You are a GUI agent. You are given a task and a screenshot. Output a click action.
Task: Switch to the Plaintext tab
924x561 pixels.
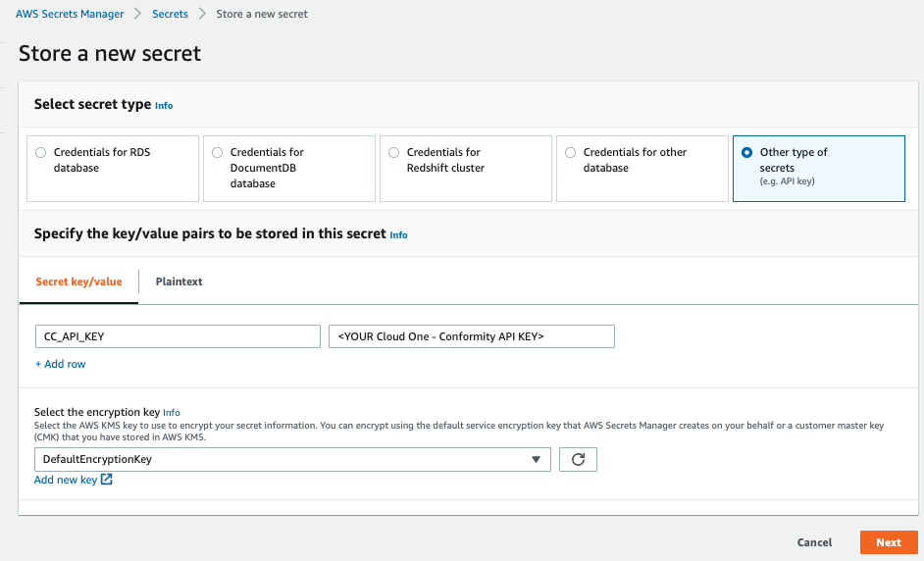point(179,281)
